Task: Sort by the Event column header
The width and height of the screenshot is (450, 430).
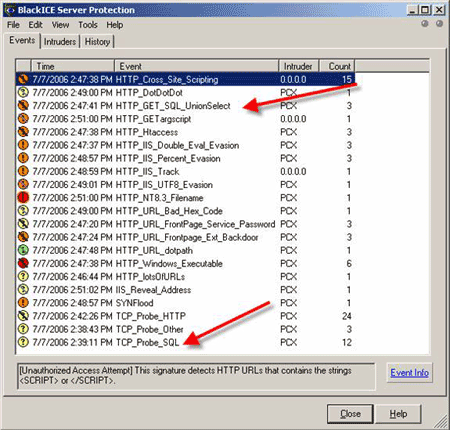Action: (x=196, y=66)
